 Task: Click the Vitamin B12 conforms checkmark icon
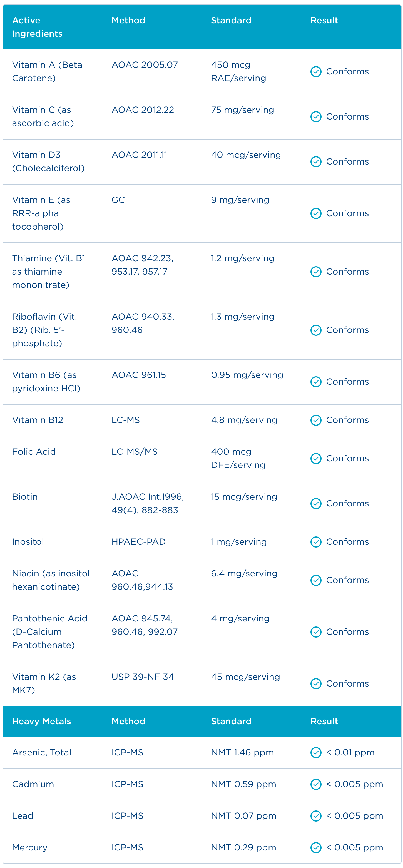click(x=316, y=420)
